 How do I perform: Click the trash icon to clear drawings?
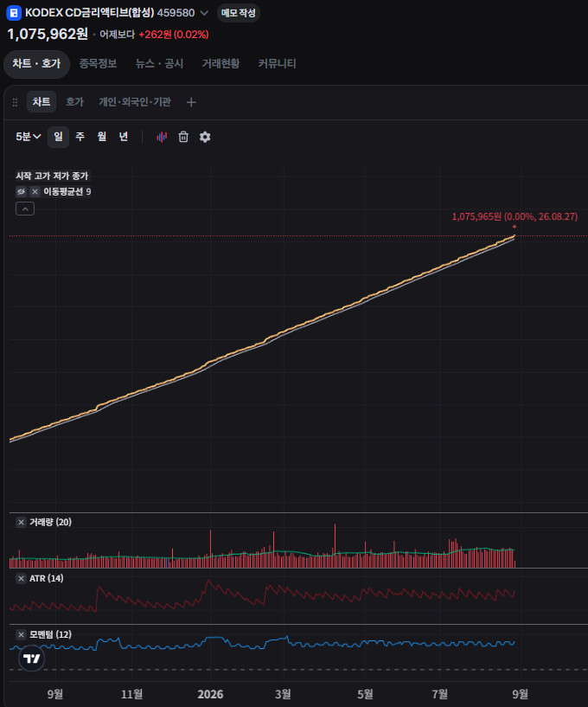click(183, 137)
